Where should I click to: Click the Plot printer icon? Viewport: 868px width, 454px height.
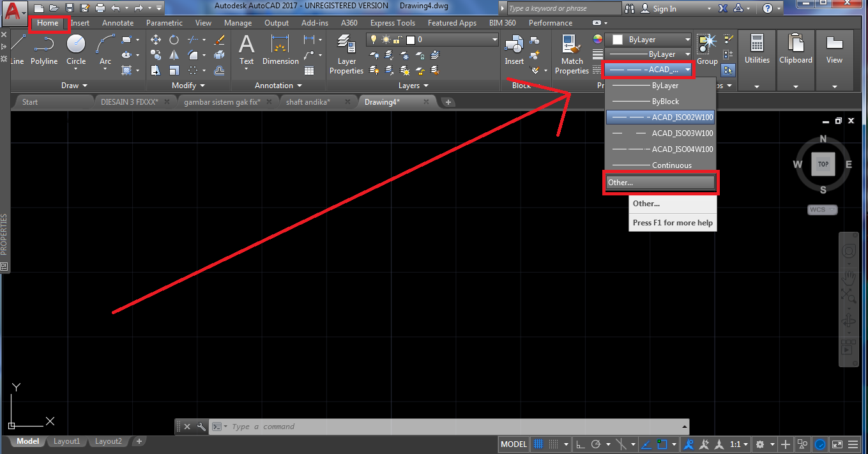click(100, 8)
